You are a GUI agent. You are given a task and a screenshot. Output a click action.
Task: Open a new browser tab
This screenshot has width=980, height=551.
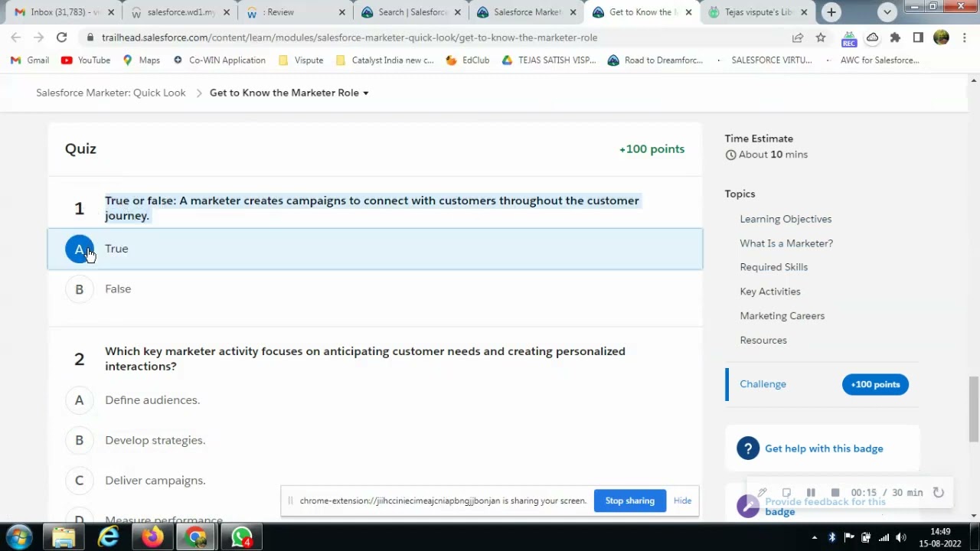831,12
